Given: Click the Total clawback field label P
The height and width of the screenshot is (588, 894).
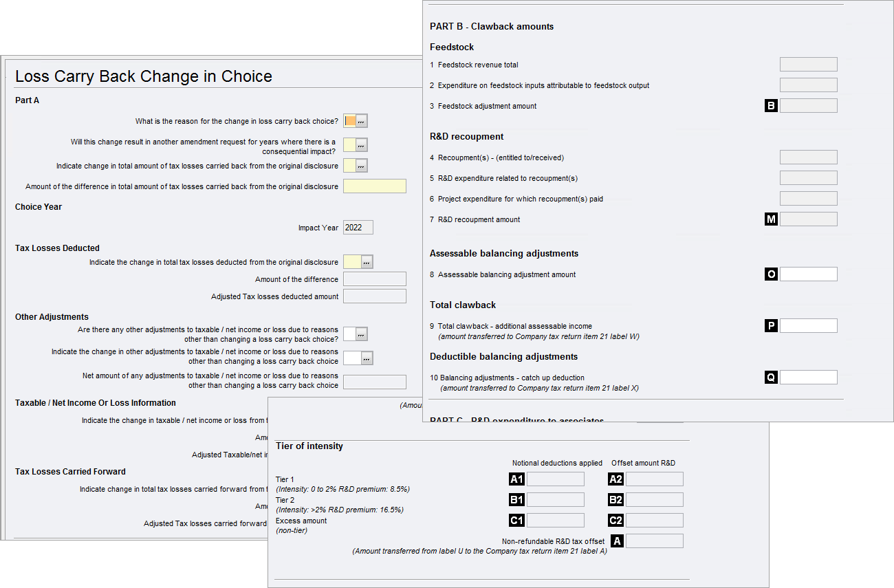Looking at the screenshot, I should pos(809,326).
